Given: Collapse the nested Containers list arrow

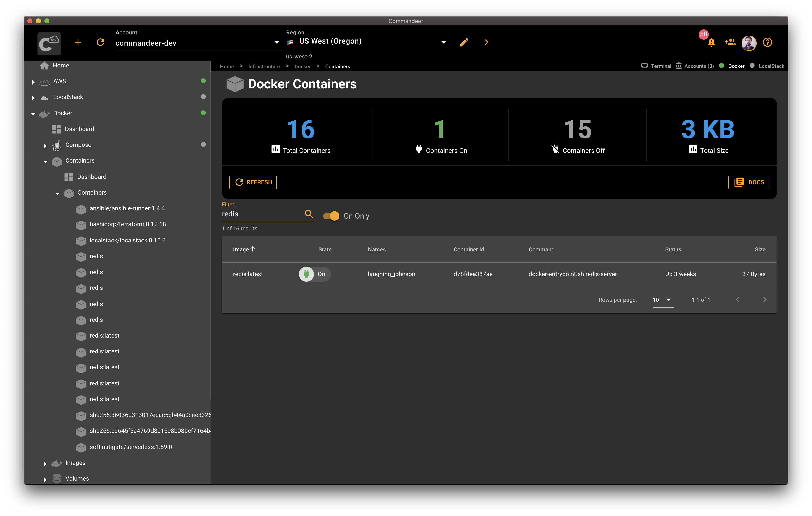Looking at the screenshot, I should pyautogui.click(x=57, y=194).
